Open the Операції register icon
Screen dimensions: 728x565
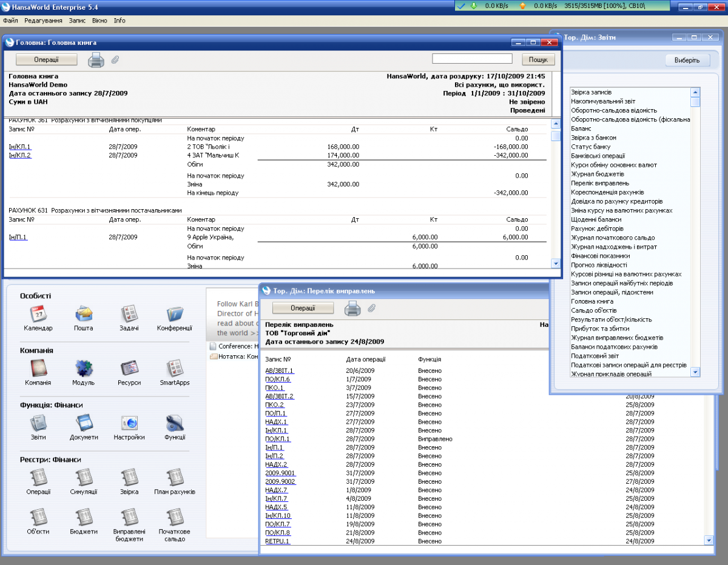(38, 477)
